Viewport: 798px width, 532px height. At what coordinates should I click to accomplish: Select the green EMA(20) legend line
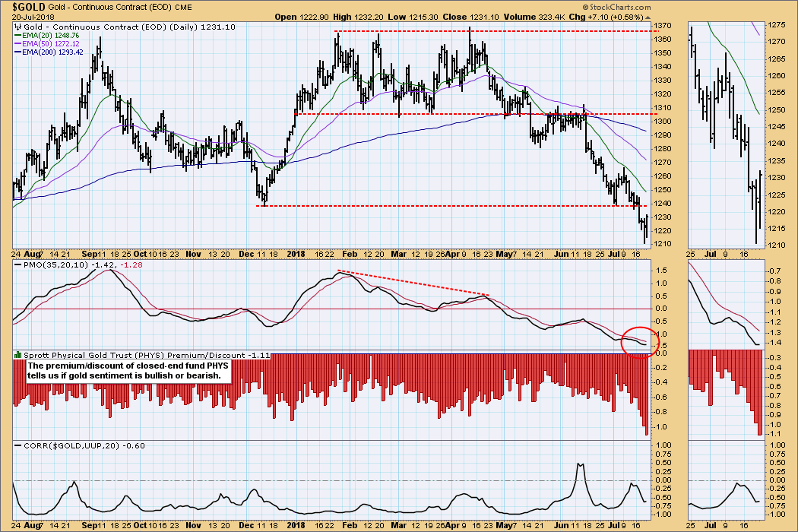coord(17,36)
